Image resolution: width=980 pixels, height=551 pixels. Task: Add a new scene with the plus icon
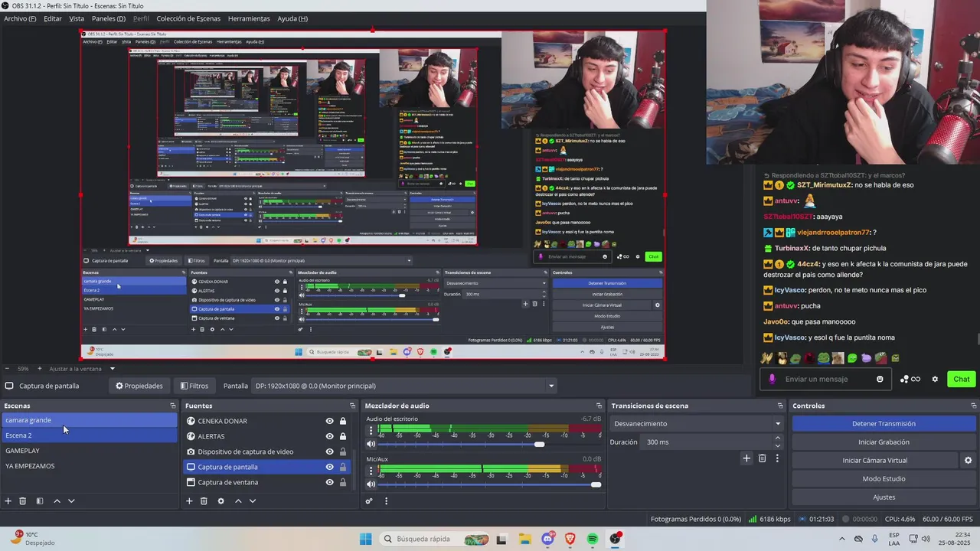(8, 501)
